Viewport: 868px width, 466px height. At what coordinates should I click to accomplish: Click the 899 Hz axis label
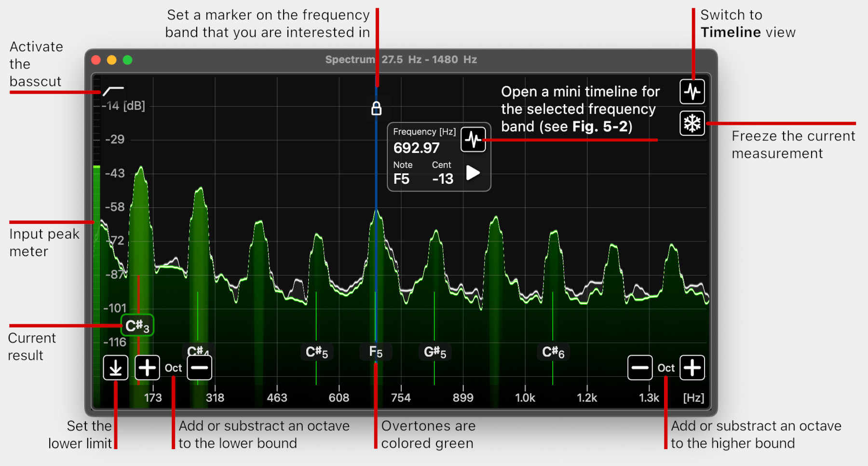pos(463,397)
